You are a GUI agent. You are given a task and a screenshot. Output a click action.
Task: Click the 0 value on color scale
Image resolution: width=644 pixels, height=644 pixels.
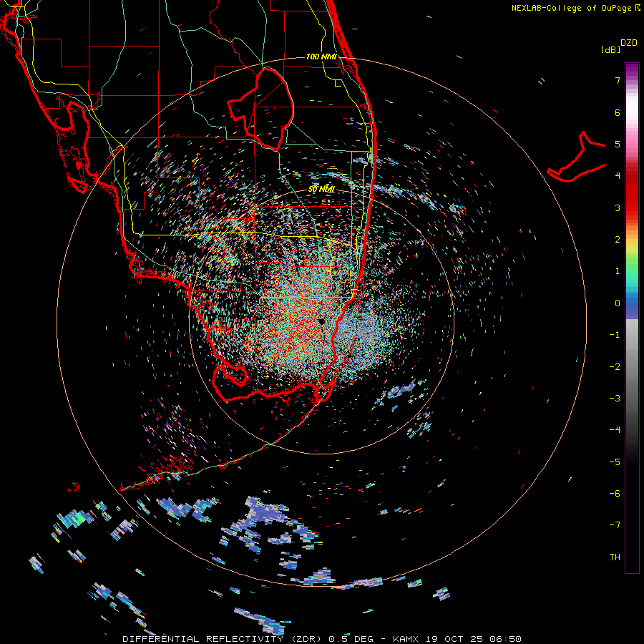(618, 303)
